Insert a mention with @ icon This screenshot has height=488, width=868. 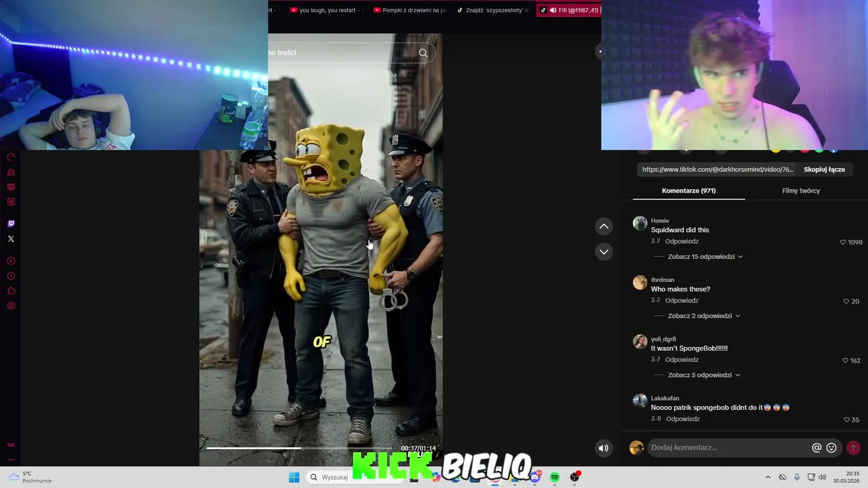click(x=816, y=447)
